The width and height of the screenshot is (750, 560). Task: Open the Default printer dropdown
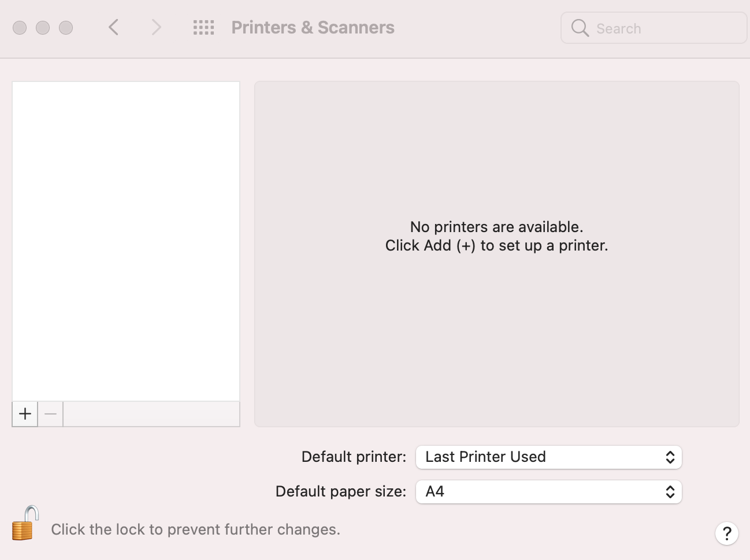[548, 457]
